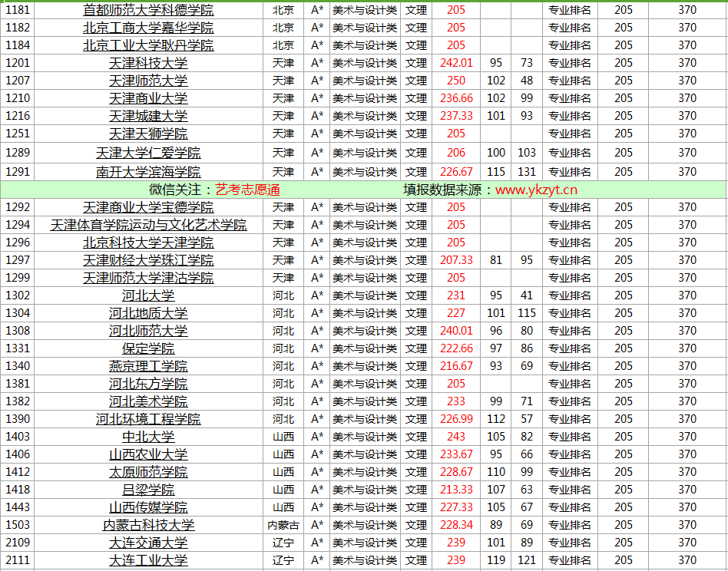The height and width of the screenshot is (571, 728).
Task: Open the 太原师范学院 link
Action: (148, 472)
